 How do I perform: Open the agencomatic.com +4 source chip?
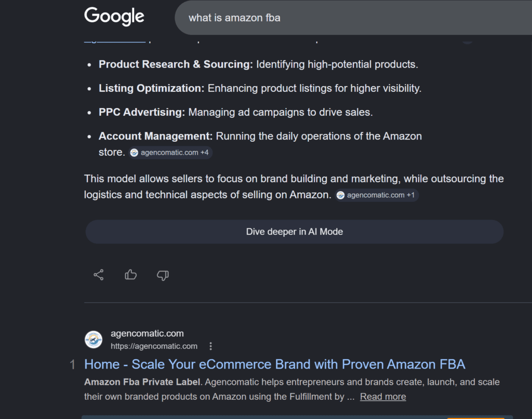[x=170, y=153]
